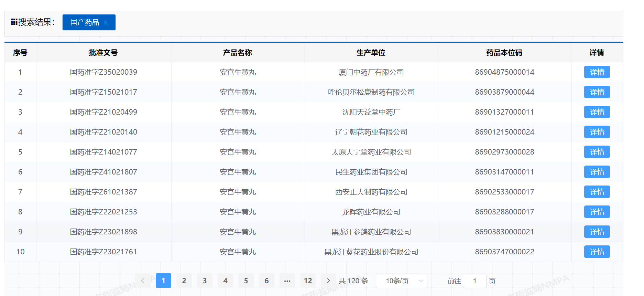Click the previous page arrow
The image size is (644, 296).
point(143,281)
